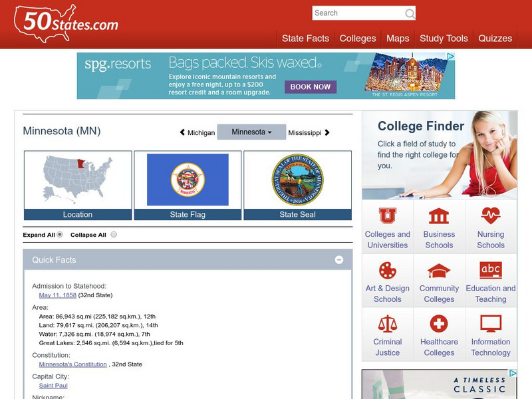The width and height of the screenshot is (532, 399).
Task: Open the Quizzes menu
Action: click(x=495, y=39)
